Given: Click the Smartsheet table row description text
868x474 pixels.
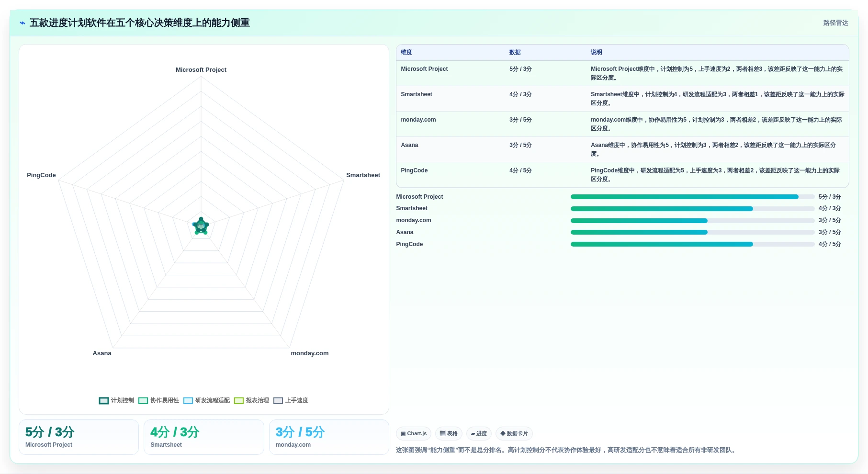Looking at the screenshot, I should click(x=717, y=99).
